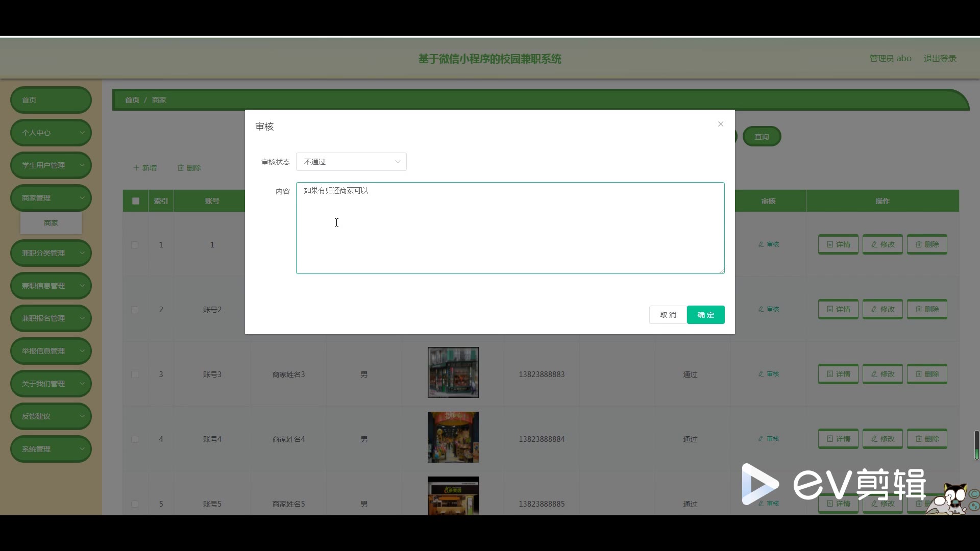Click the 审核 icon in row 4

tap(761, 439)
